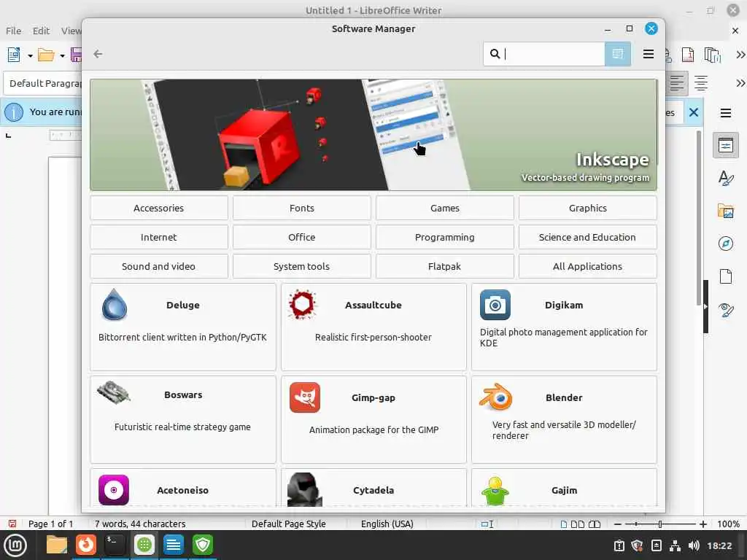The image size is (747, 560).
Task: Click the Deluge water drop icon
Action: click(x=115, y=304)
